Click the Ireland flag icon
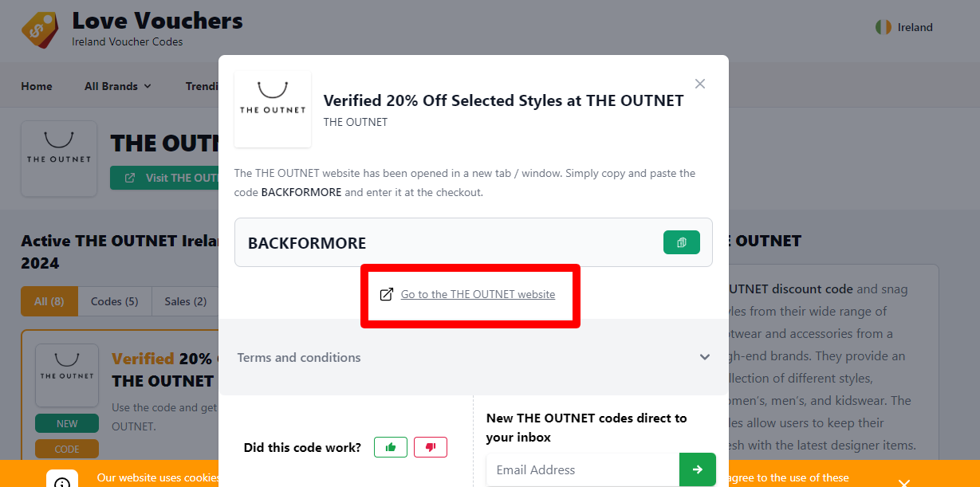Screen dimensions: 980x487 point(882,26)
